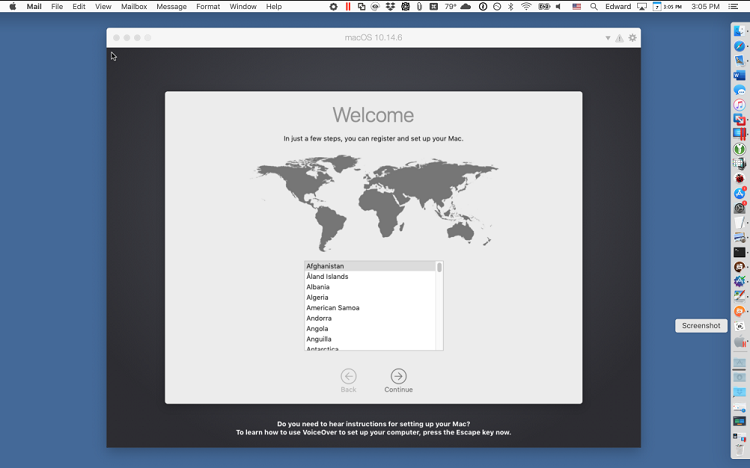Open Finder from the Dock
Image resolution: width=750 pixels, height=468 pixels.
pyautogui.click(x=739, y=31)
